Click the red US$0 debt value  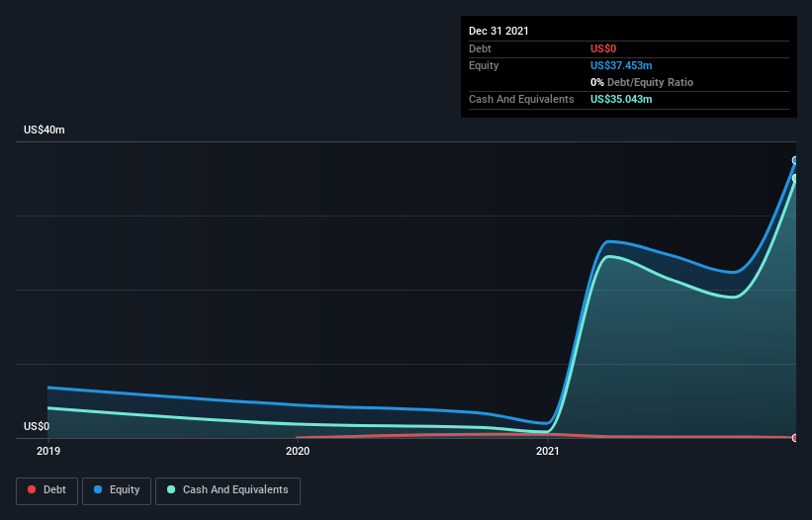(x=603, y=48)
